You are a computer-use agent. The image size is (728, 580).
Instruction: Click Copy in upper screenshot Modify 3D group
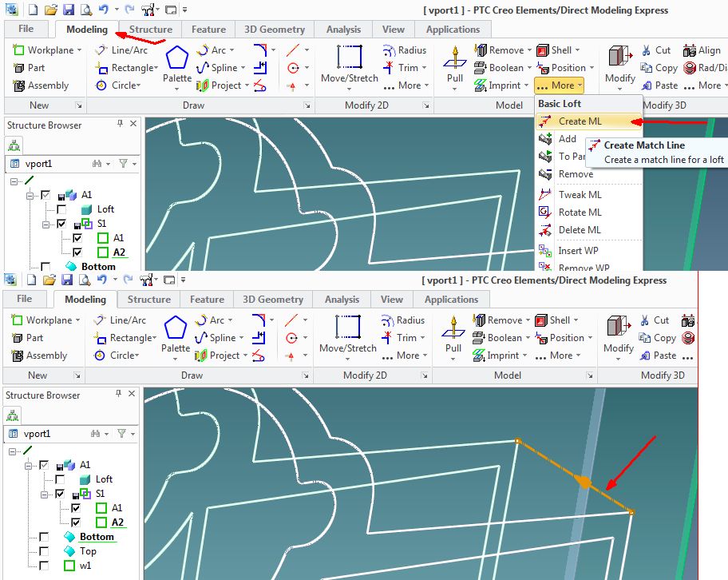(659, 68)
